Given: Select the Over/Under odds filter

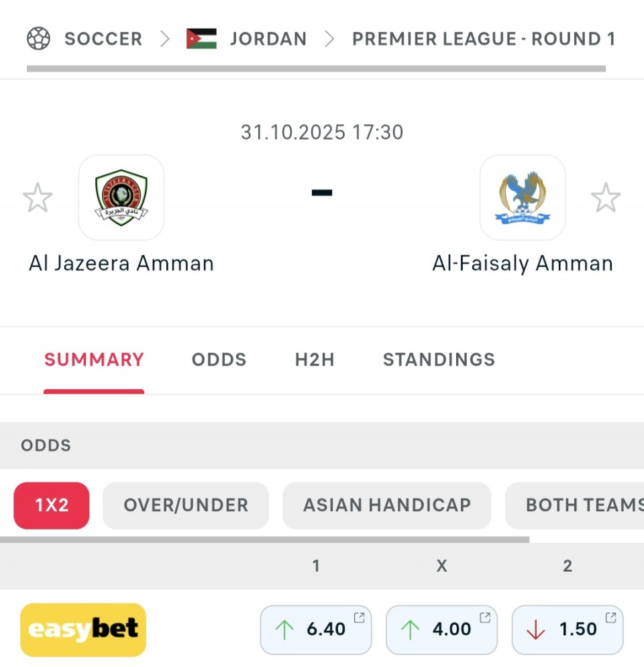Looking at the screenshot, I should (186, 505).
